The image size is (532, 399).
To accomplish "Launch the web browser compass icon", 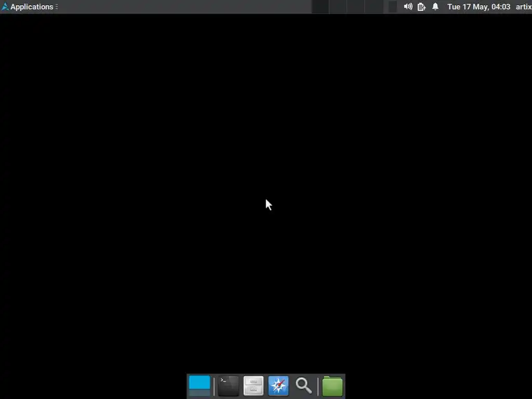I will pos(278,386).
